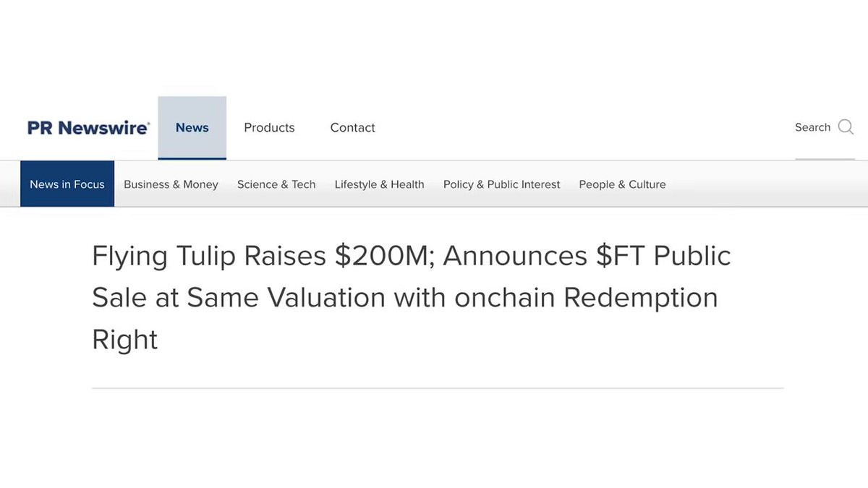Open People & Culture category
The image size is (868, 488).
[x=622, y=184]
